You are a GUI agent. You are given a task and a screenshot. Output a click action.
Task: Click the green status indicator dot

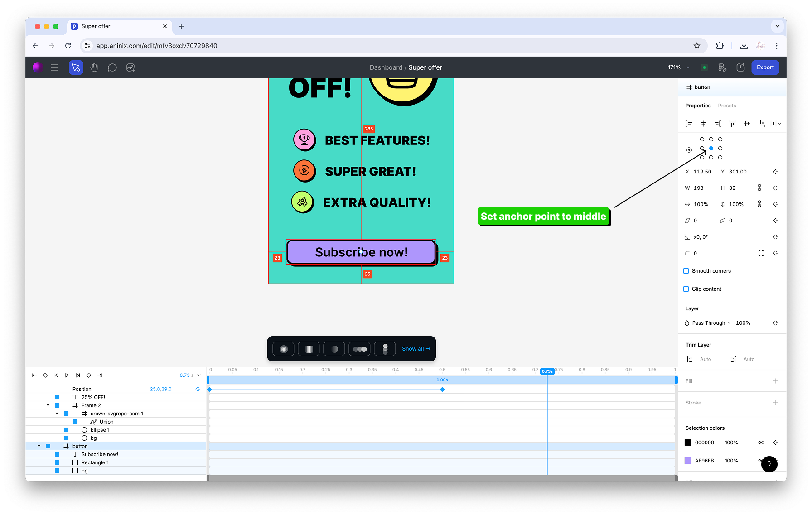[x=704, y=67]
